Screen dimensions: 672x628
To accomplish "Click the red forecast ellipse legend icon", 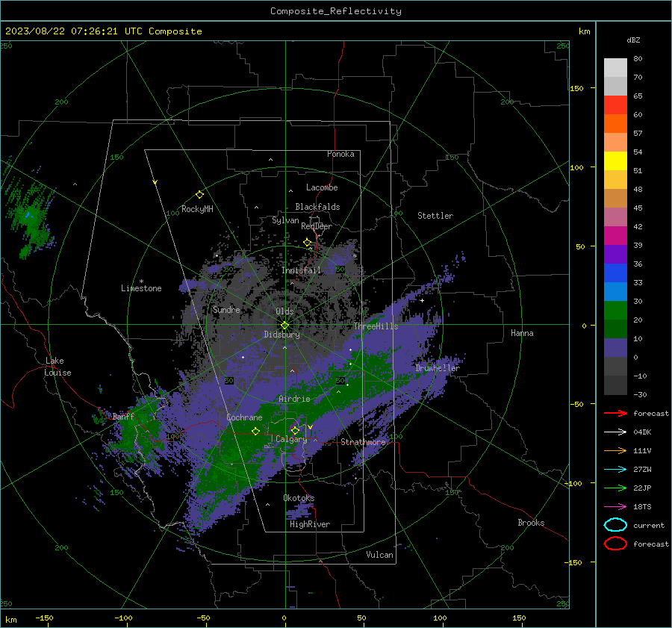I will (615, 544).
